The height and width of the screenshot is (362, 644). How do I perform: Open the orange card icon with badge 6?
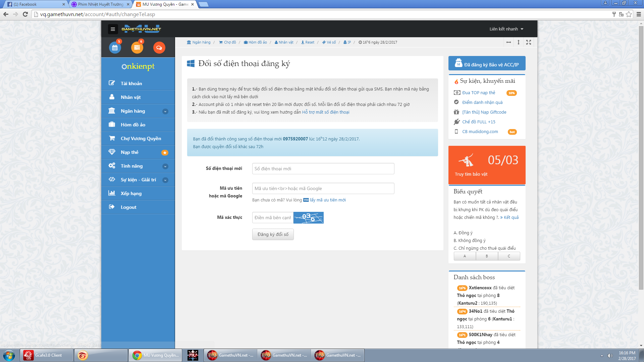pyautogui.click(x=137, y=48)
